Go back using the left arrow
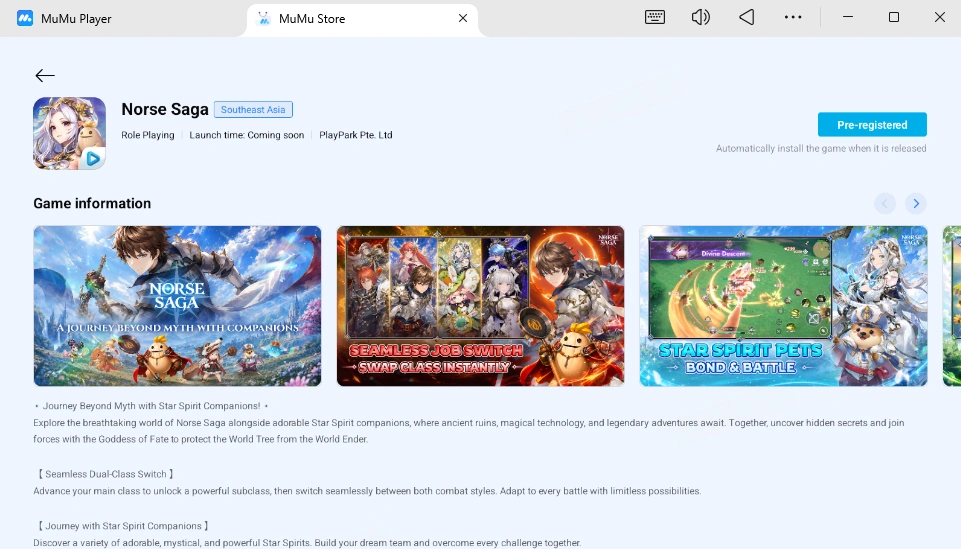 pyautogui.click(x=45, y=75)
